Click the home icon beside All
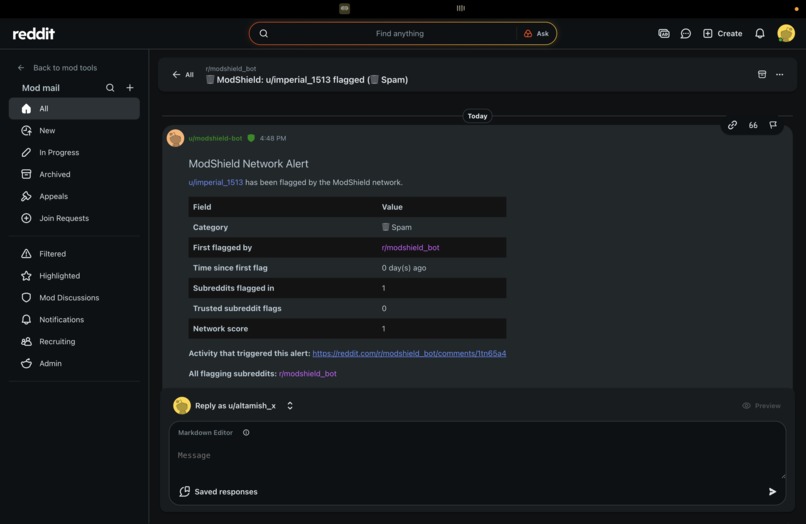Viewport: 806px width, 524px height. [26, 109]
